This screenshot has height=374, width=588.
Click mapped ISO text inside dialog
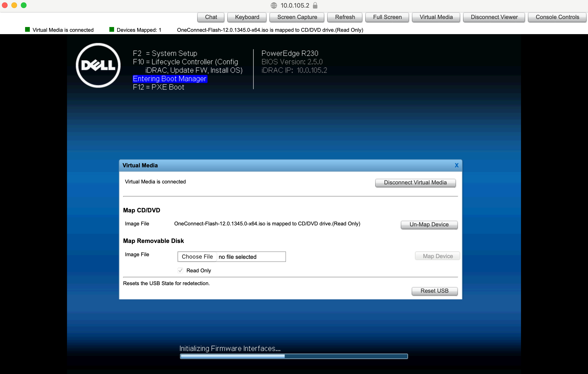pyautogui.click(x=267, y=224)
